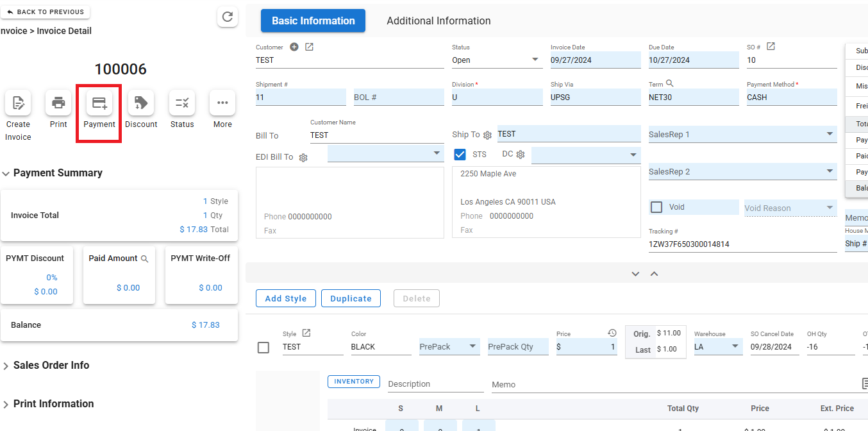Open the PrePack dropdown

pos(449,346)
